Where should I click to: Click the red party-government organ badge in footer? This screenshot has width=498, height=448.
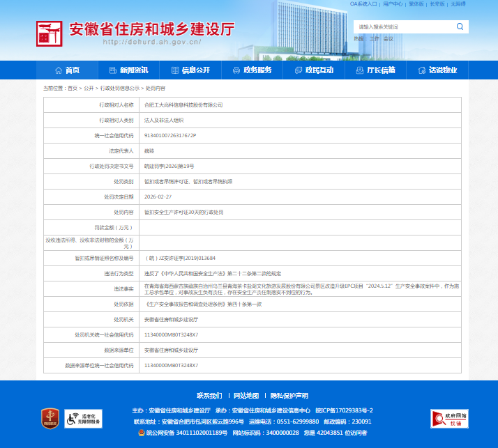(x=50, y=418)
